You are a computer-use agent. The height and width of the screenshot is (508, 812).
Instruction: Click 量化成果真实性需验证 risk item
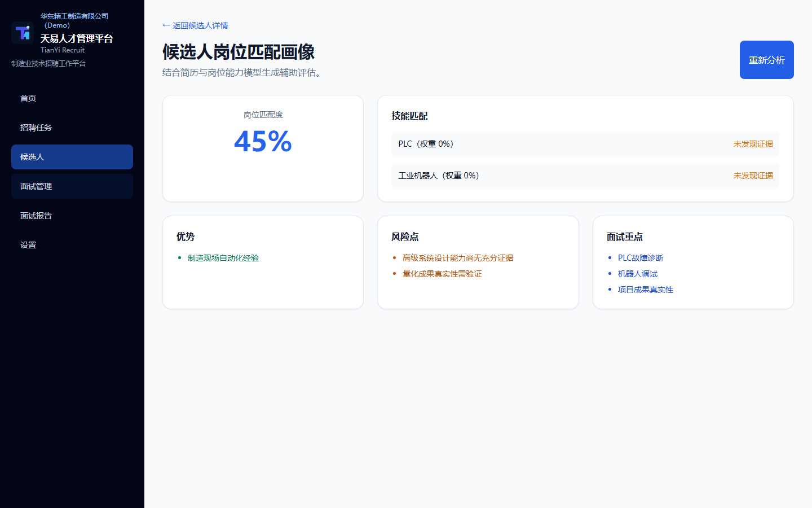click(442, 274)
